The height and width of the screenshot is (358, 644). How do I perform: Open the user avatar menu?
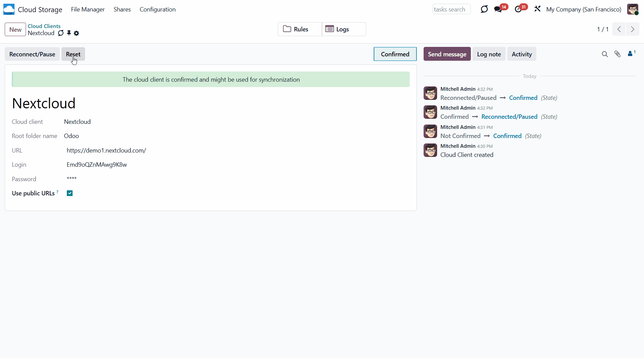pos(633,9)
